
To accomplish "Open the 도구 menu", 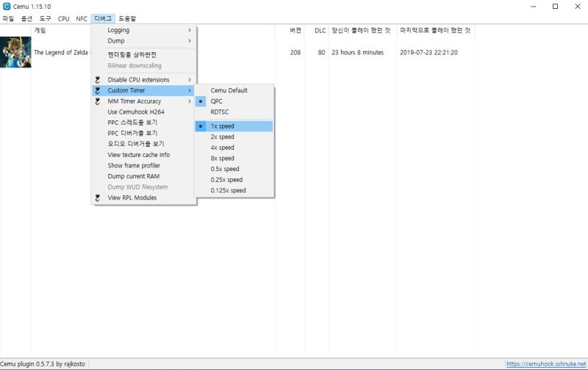I will point(46,18).
